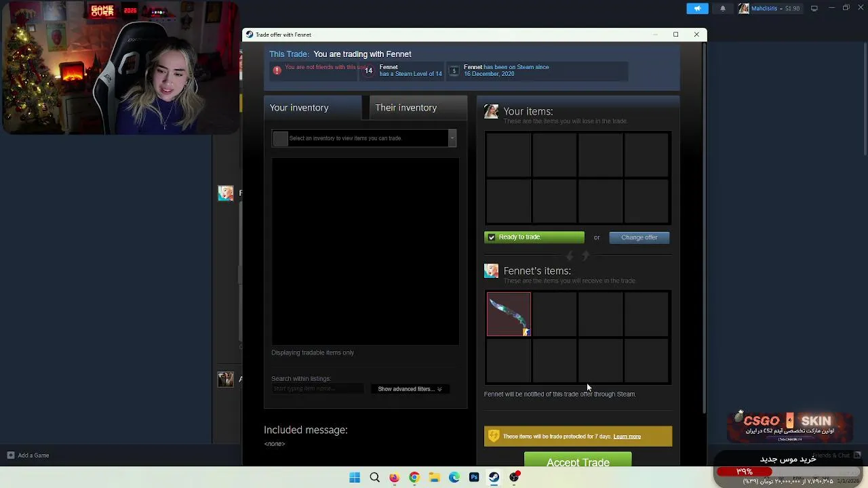Click your avatar beside Your items
Screen dimensions: 868x488
(x=491, y=112)
